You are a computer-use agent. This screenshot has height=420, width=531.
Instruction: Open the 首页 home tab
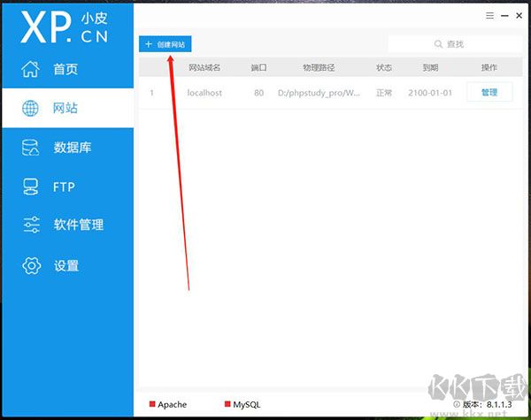point(68,69)
